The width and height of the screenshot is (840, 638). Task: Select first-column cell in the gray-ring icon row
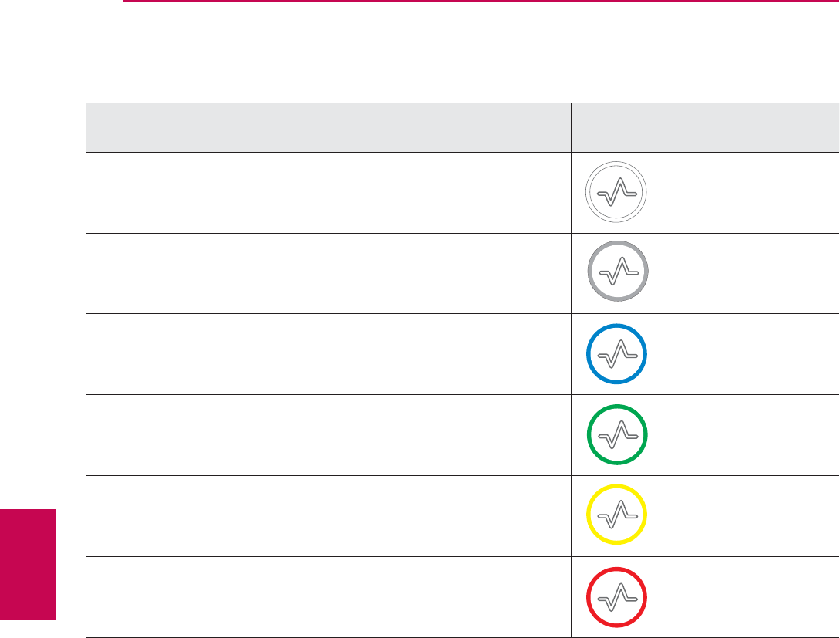tap(200, 273)
